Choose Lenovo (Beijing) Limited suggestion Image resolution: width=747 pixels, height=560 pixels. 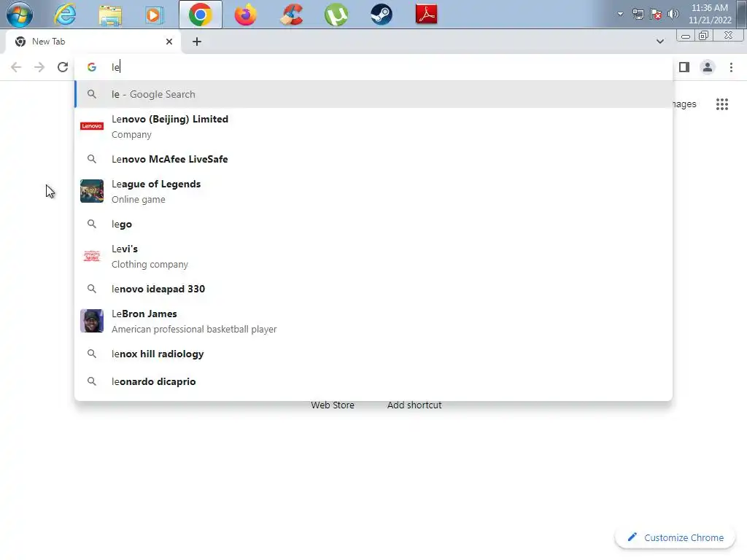pos(373,127)
